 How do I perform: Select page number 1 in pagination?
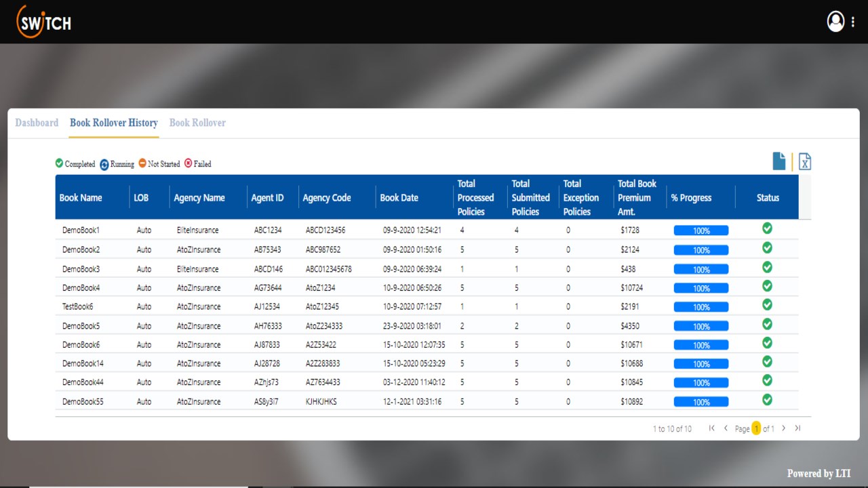point(756,428)
